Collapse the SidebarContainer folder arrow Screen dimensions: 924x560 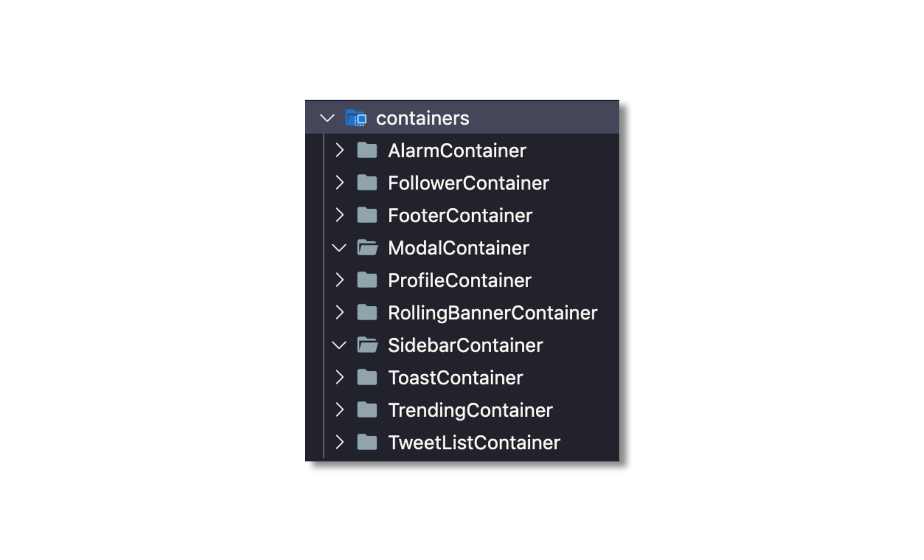click(339, 345)
